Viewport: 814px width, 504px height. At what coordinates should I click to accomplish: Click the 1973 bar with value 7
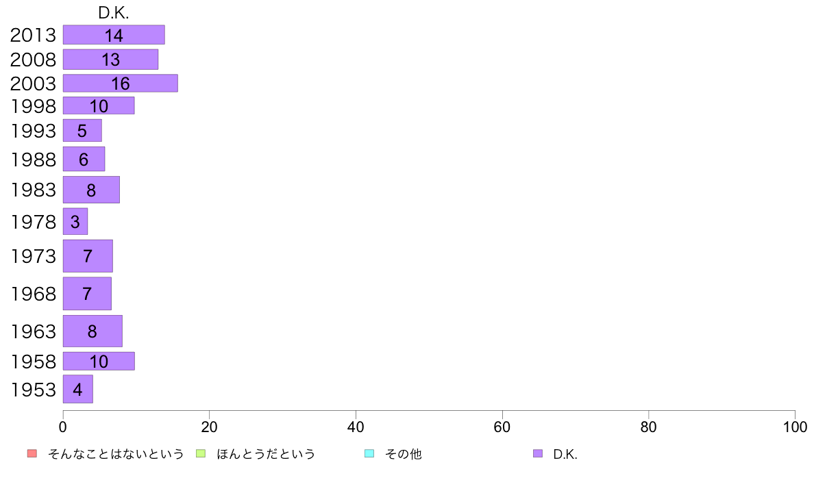pos(88,256)
